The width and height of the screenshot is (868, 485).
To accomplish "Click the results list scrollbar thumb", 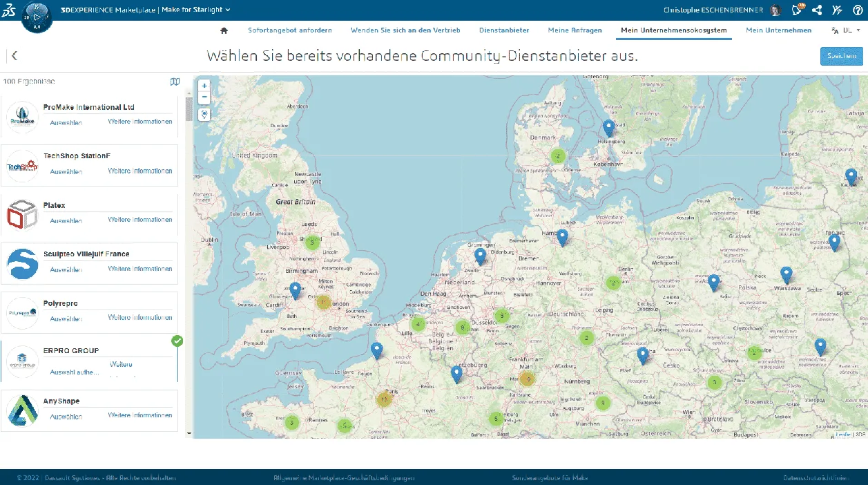I will pyautogui.click(x=189, y=109).
